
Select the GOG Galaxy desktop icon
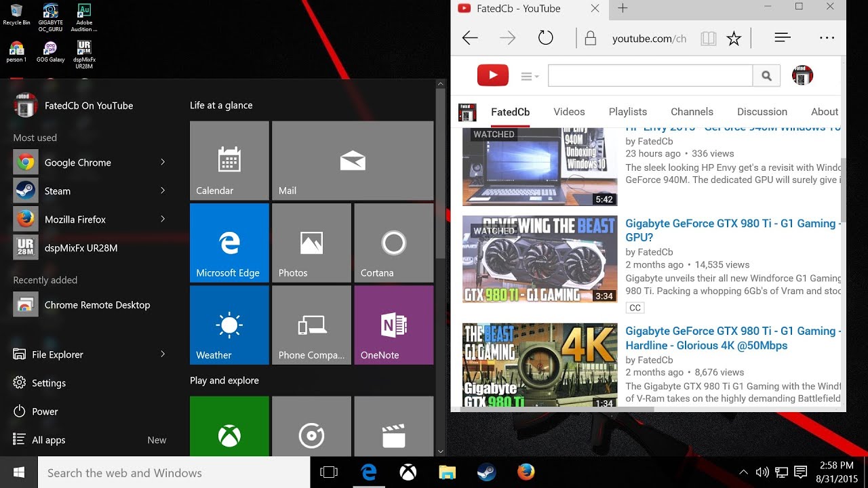50,52
